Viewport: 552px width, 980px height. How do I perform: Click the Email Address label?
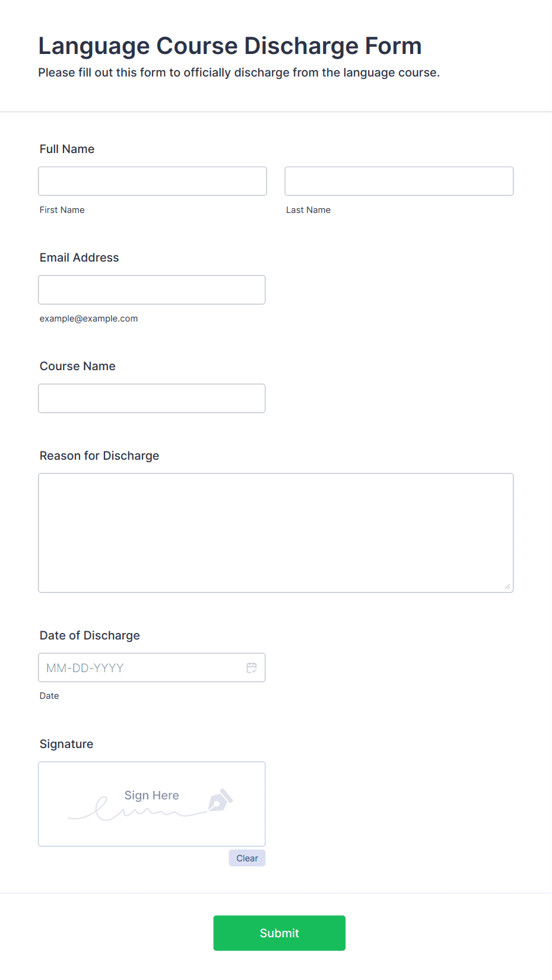80,257
